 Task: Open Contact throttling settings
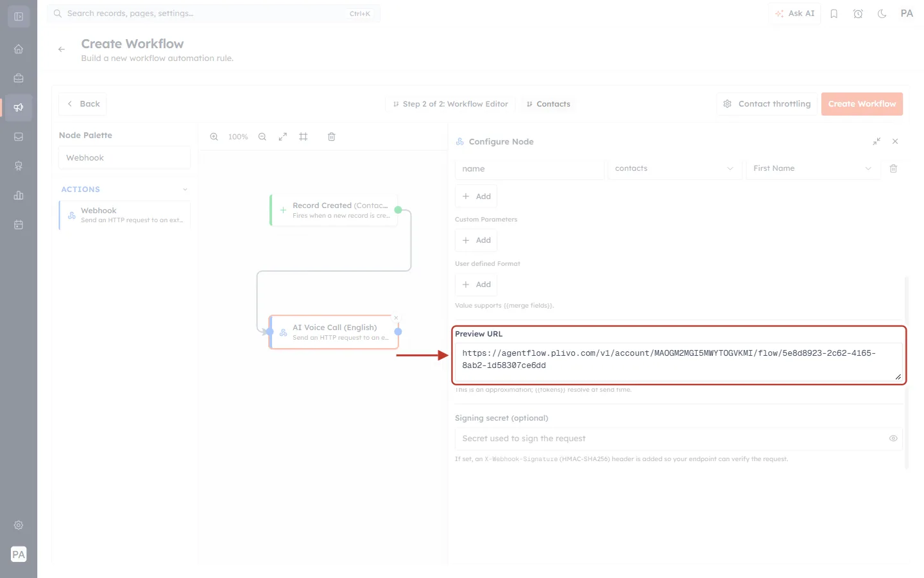pos(767,104)
